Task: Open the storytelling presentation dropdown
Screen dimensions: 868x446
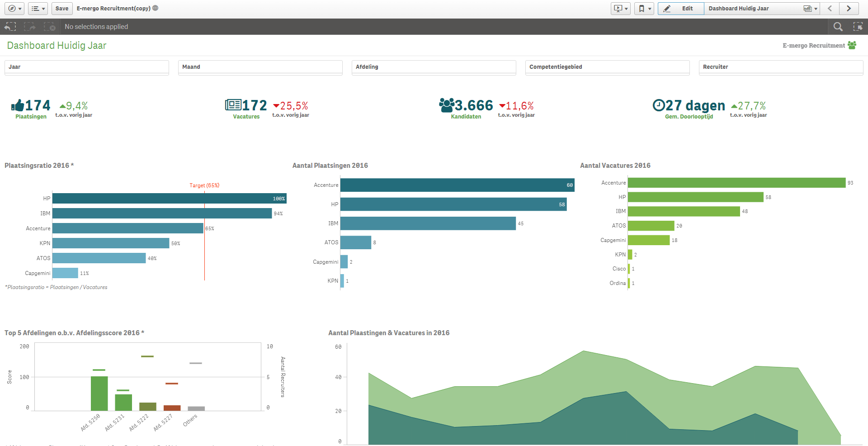Action: [x=620, y=8]
